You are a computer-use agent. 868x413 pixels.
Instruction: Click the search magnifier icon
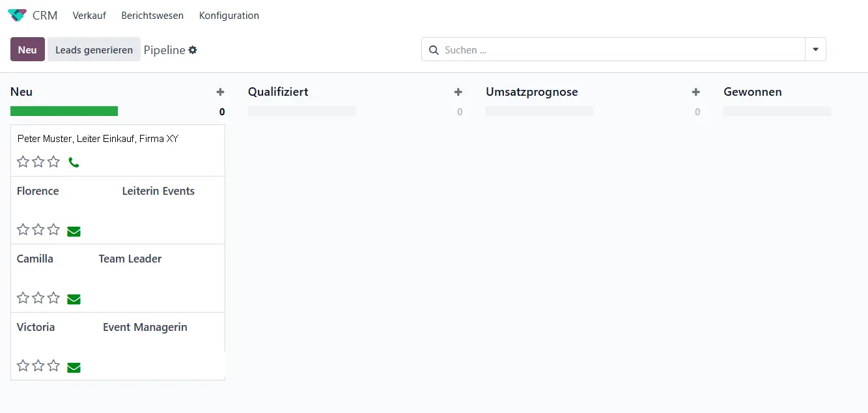pyautogui.click(x=434, y=50)
